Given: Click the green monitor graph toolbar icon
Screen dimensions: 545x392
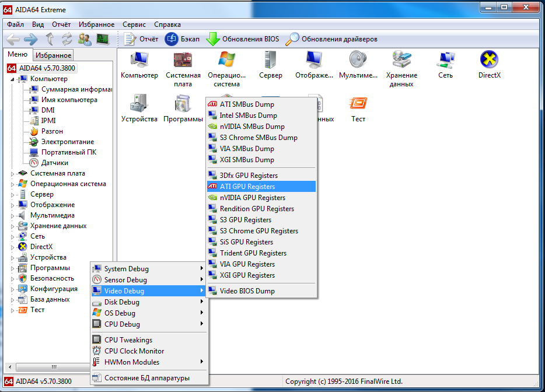Looking at the screenshot, I should (103, 39).
